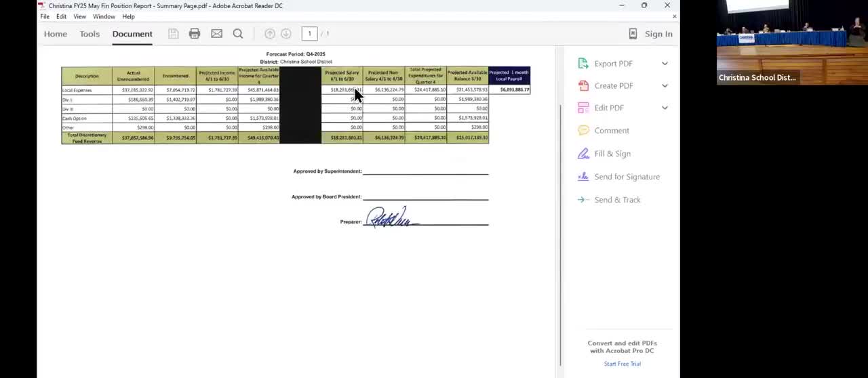Click the Print file icon
The height and width of the screenshot is (378, 868).
(195, 34)
